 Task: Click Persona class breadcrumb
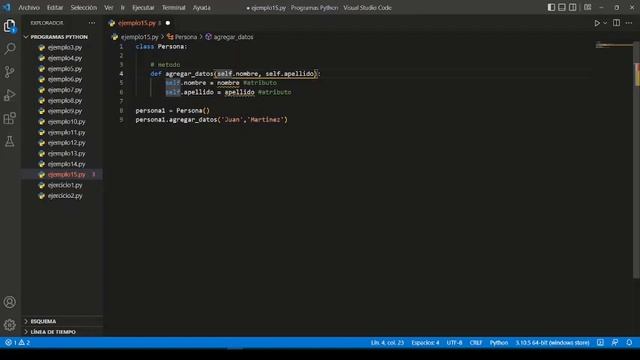click(186, 37)
